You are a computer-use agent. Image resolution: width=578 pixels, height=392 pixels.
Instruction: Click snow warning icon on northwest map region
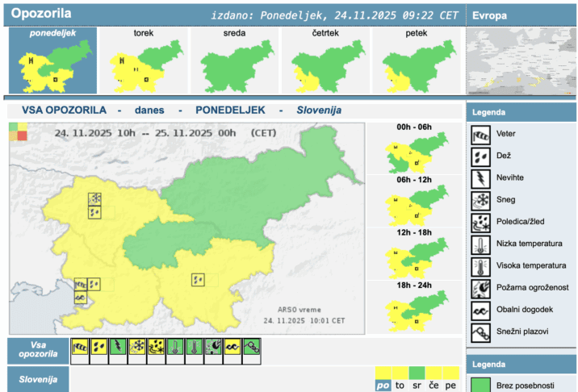pyautogui.click(x=95, y=198)
